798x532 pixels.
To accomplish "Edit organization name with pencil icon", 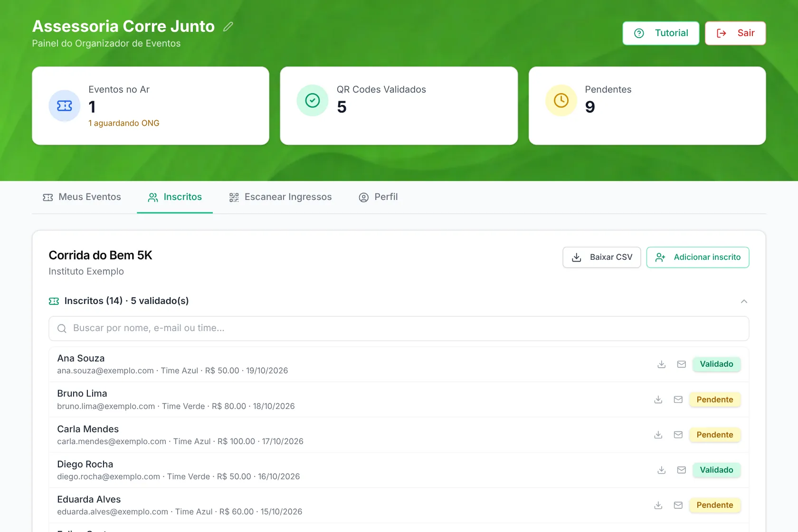I will 228,27.
